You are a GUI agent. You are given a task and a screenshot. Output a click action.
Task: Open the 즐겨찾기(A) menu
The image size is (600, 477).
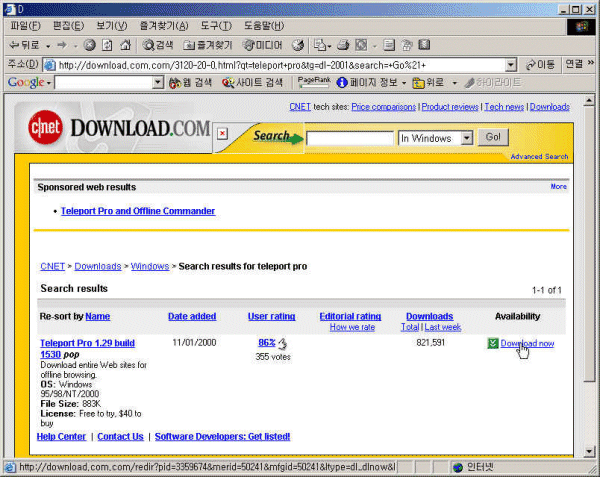[x=164, y=26]
